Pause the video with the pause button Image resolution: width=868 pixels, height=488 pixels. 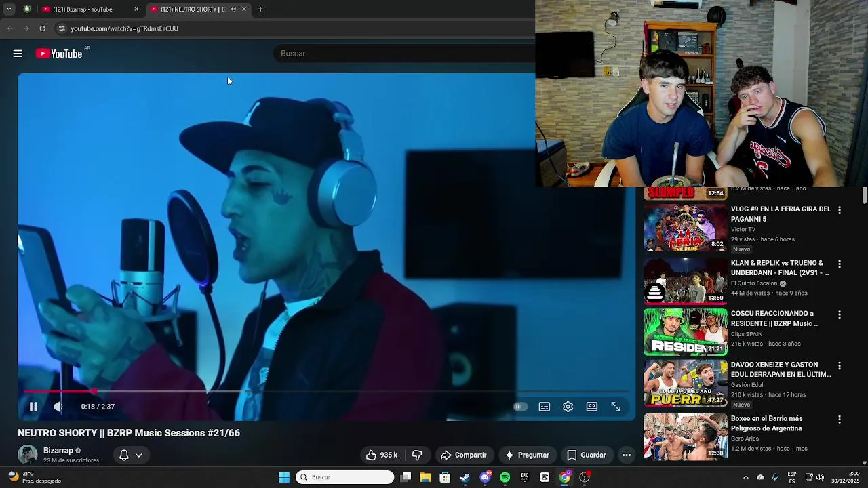(x=33, y=407)
